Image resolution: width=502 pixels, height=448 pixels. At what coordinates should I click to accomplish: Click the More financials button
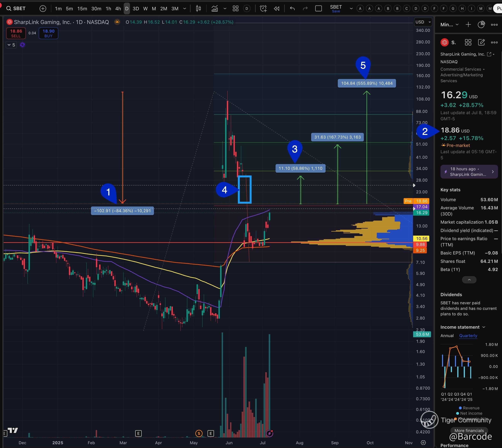click(x=469, y=430)
